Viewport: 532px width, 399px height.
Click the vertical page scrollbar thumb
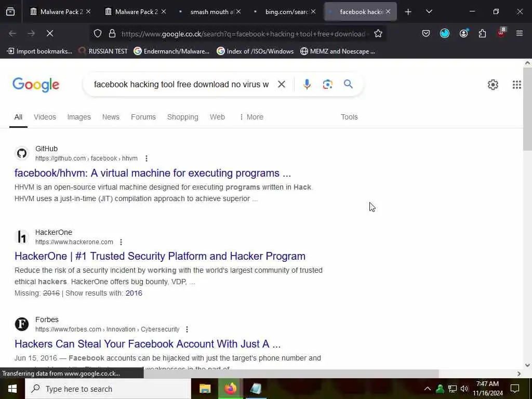tap(528, 109)
